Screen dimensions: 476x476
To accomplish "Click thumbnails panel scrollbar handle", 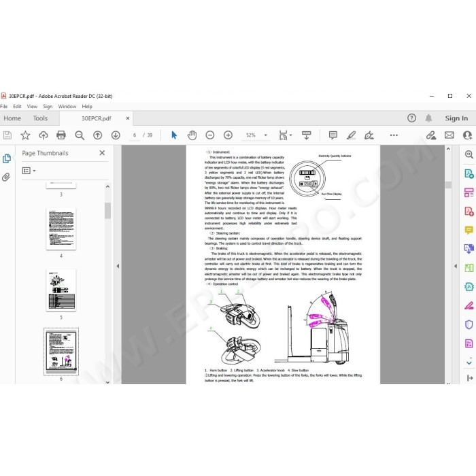I will coord(107,210).
